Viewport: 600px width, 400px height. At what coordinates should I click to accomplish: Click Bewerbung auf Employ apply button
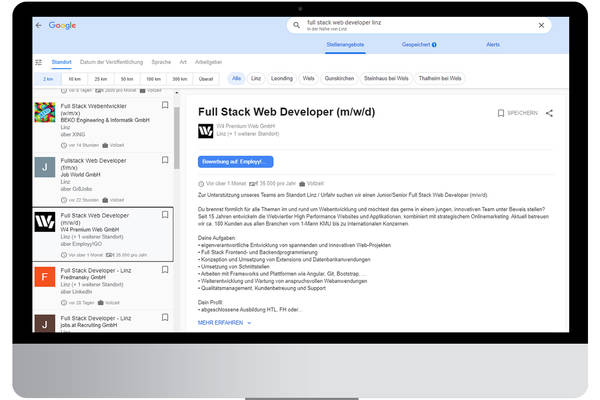click(235, 161)
